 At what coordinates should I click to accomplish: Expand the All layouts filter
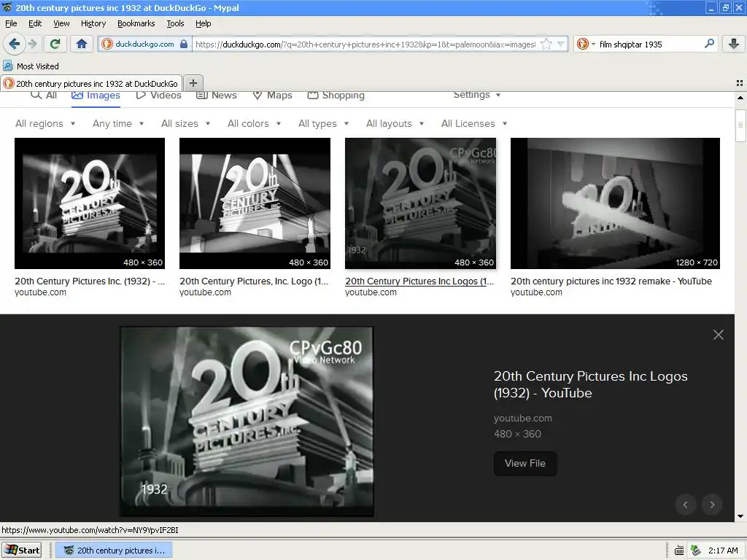pos(395,123)
